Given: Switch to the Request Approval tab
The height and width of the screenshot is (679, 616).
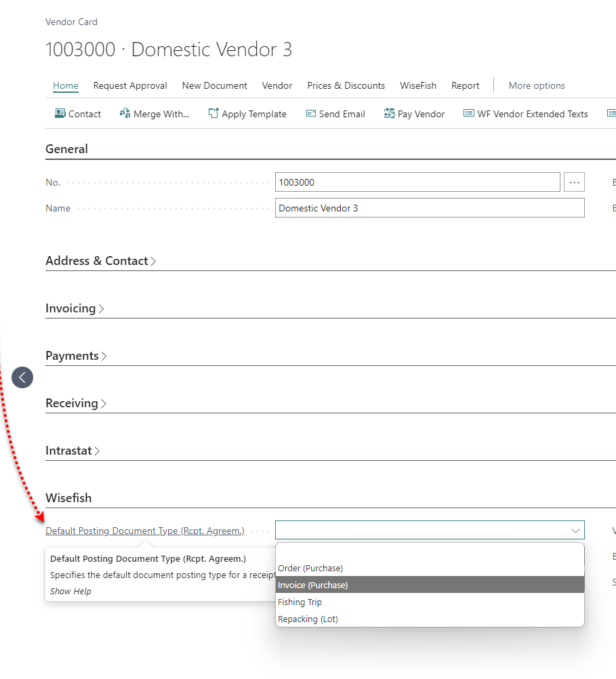Looking at the screenshot, I should pos(130,85).
